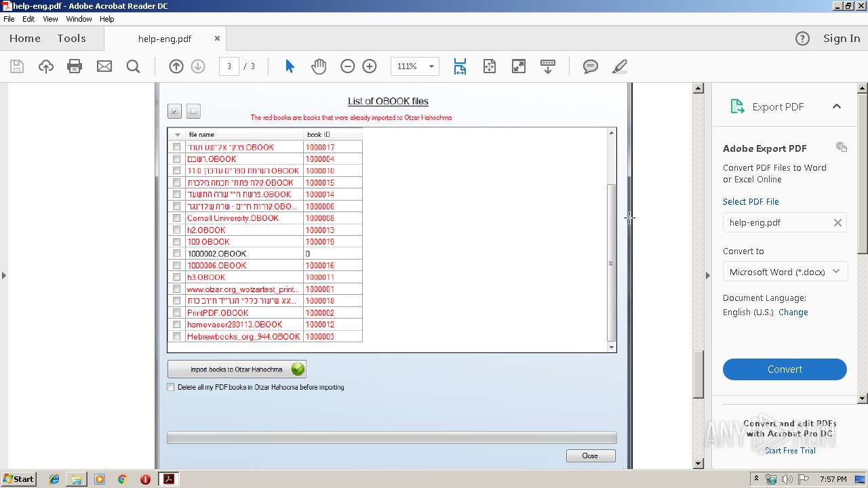
Task: Click the Windows Start button
Action: click(x=19, y=479)
